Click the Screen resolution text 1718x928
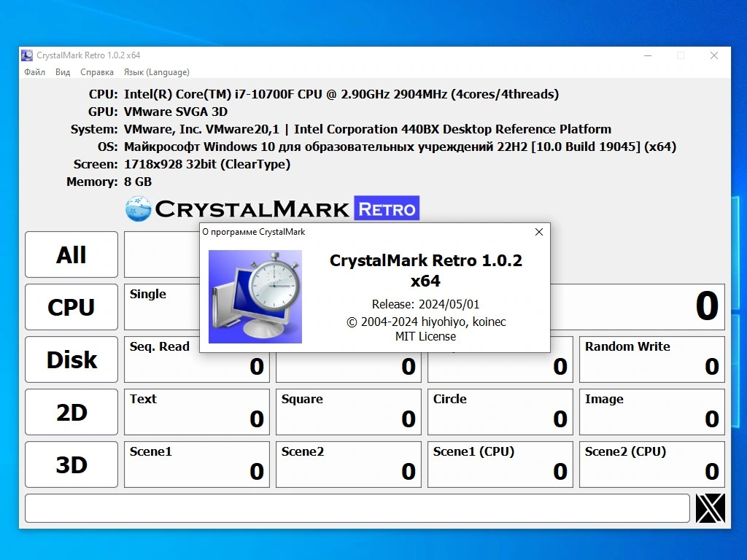The height and width of the screenshot is (560, 747). [x=206, y=164]
